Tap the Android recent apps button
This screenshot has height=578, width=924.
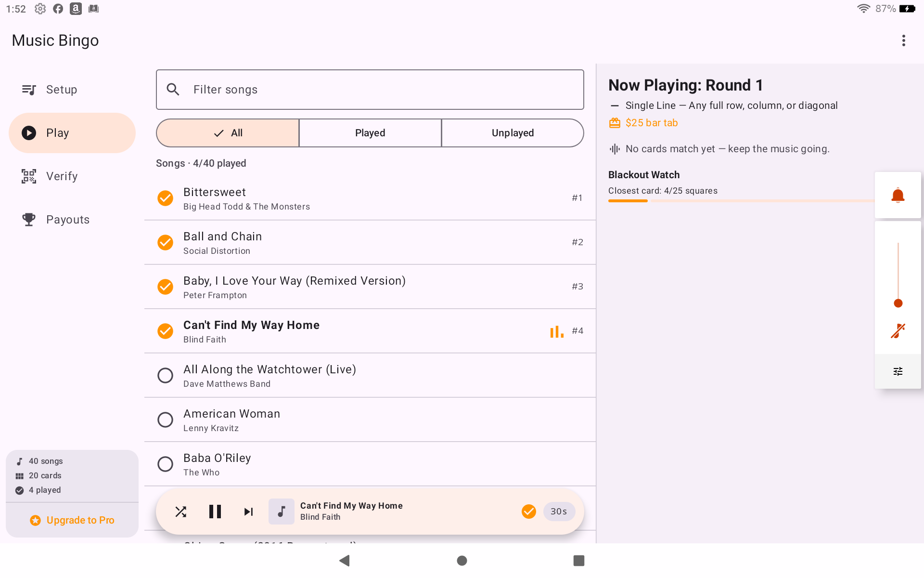(x=579, y=561)
